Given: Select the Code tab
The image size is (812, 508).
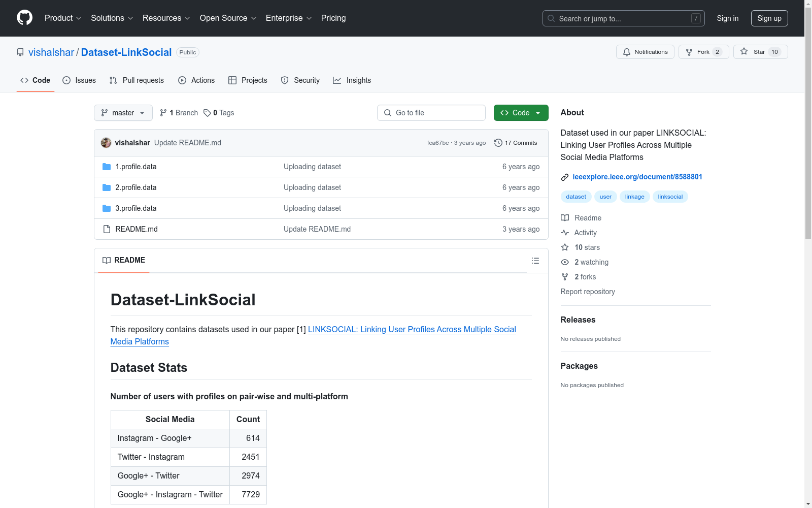Looking at the screenshot, I should coord(35,80).
